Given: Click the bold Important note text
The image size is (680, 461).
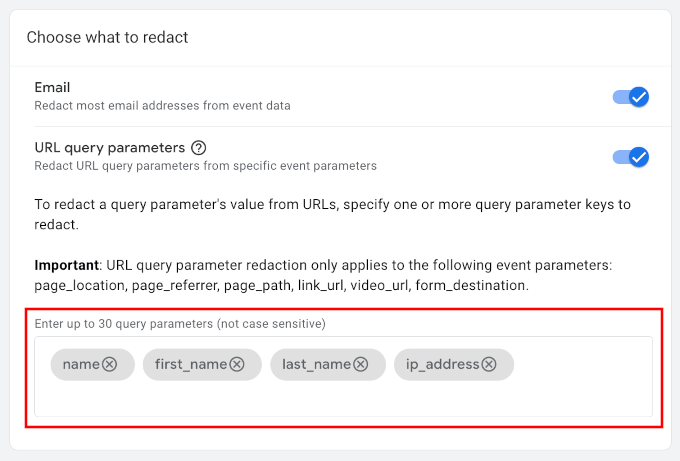Looking at the screenshot, I should click(66, 266).
